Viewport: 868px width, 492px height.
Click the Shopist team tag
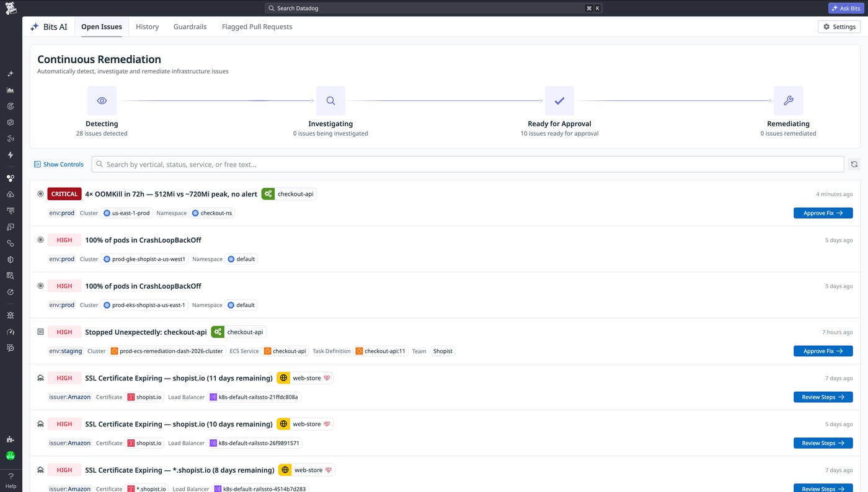coord(443,351)
